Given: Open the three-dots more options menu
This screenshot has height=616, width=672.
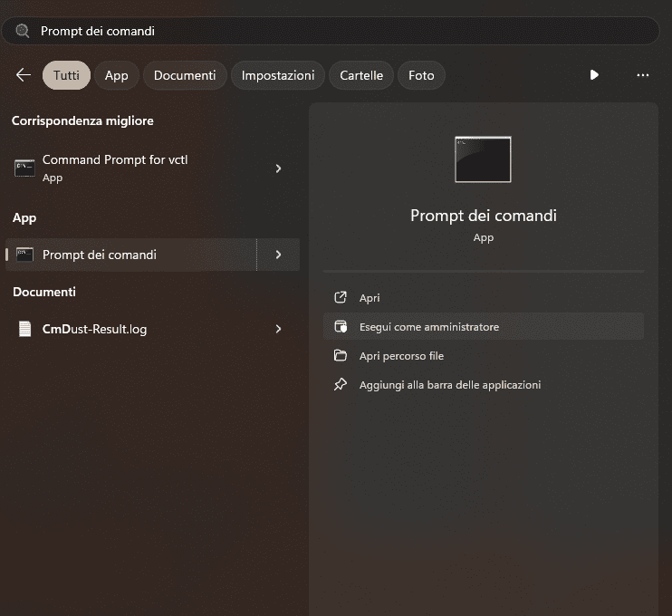Looking at the screenshot, I should [x=643, y=75].
